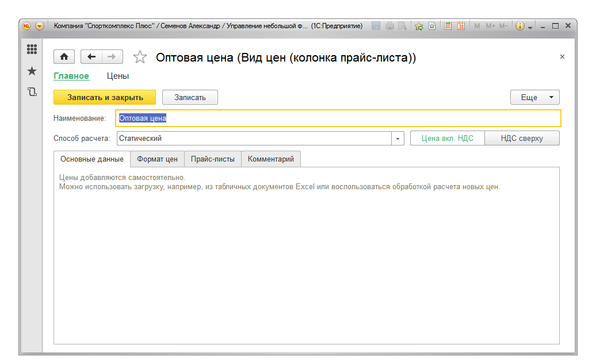
Task: Click the Записать button
Action: (190, 97)
